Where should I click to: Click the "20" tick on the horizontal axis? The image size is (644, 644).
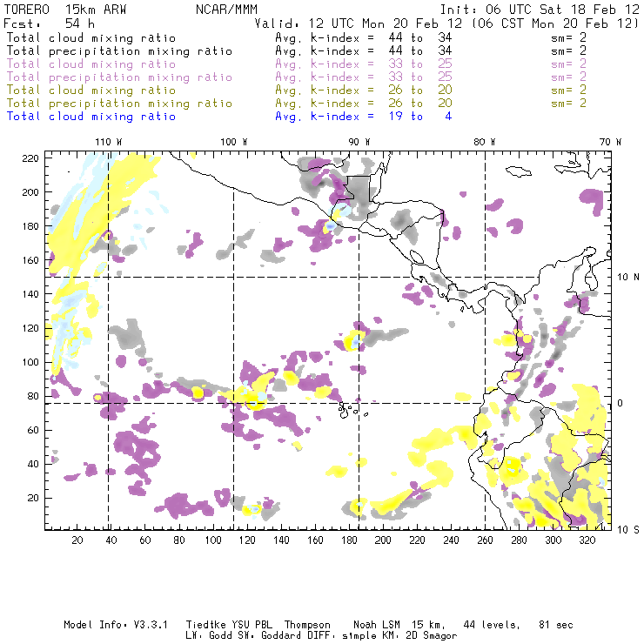click(77, 540)
